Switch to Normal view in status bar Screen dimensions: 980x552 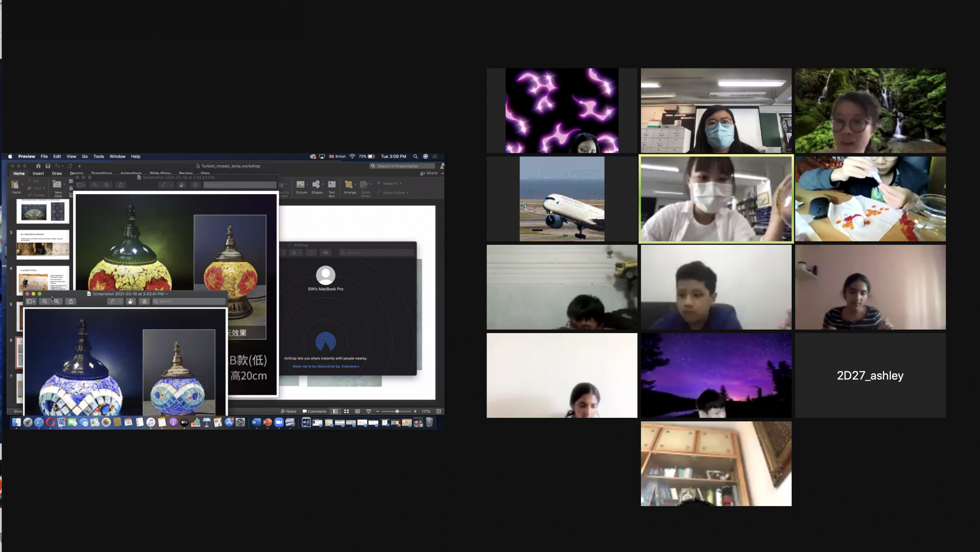point(335,411)
